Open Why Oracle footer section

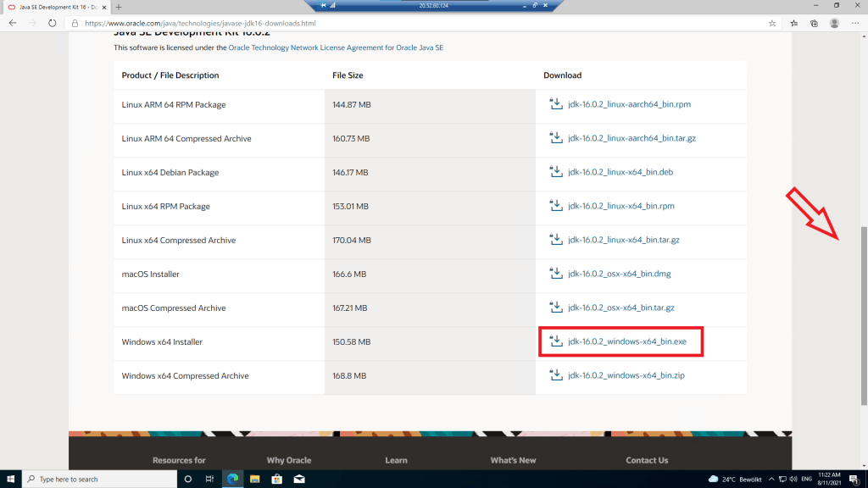pos(289,460)
